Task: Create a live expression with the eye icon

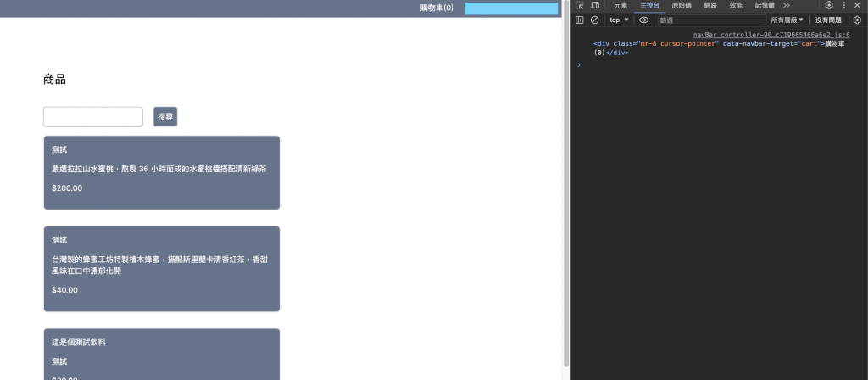Action: coord(644,20)
